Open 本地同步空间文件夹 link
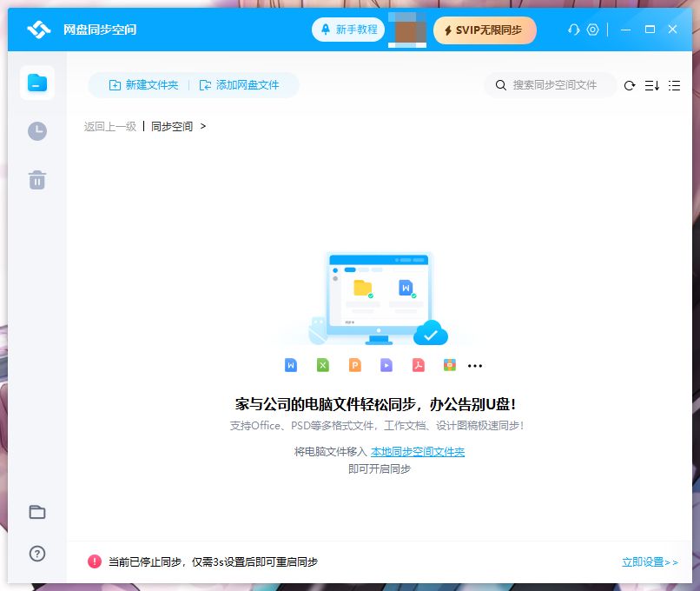This screenshot has height=591, width=700. pos(418,451)
